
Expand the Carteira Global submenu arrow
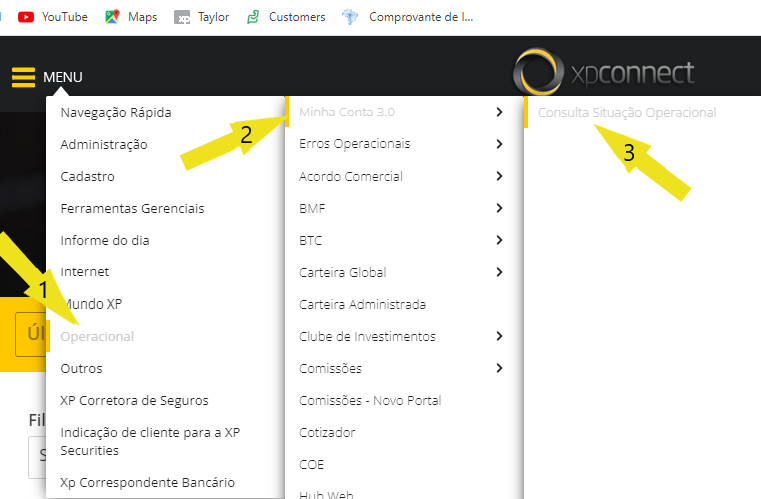[x=499, y=272]
